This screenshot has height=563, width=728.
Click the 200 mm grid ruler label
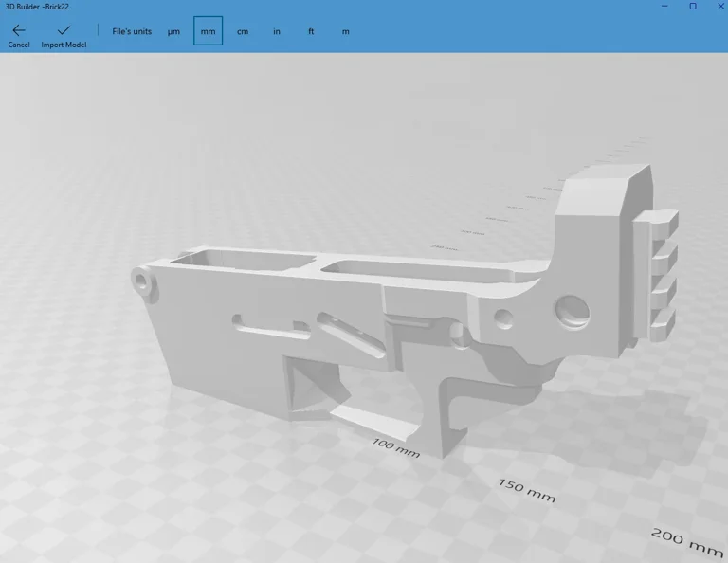(687, 542)
